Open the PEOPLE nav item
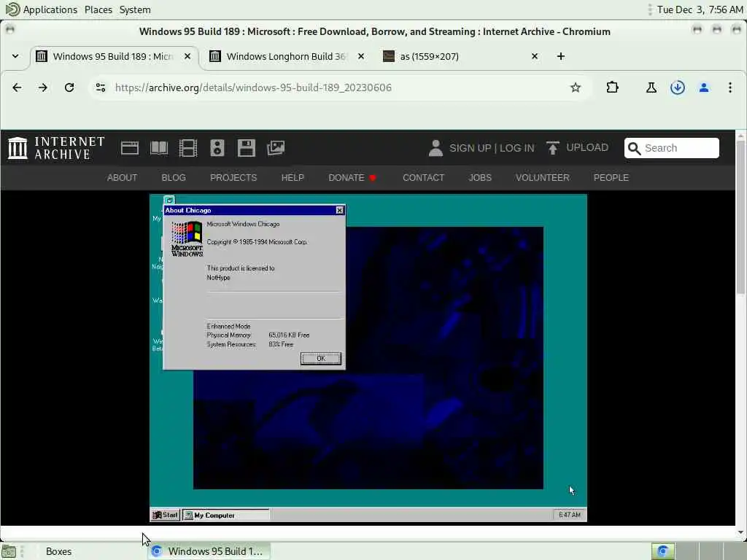This screenshot has width=747, height=560. coord(611,178)
